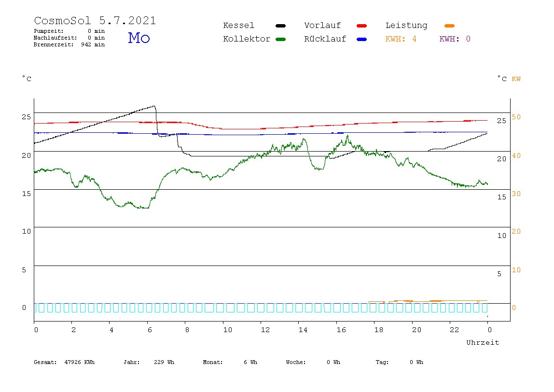
Task: Click the blue "Mo" weekday label
Action: pos(139,38)
